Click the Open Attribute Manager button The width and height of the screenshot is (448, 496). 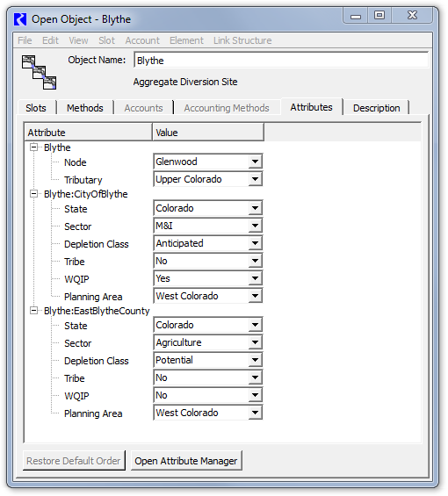coord(186,461)
